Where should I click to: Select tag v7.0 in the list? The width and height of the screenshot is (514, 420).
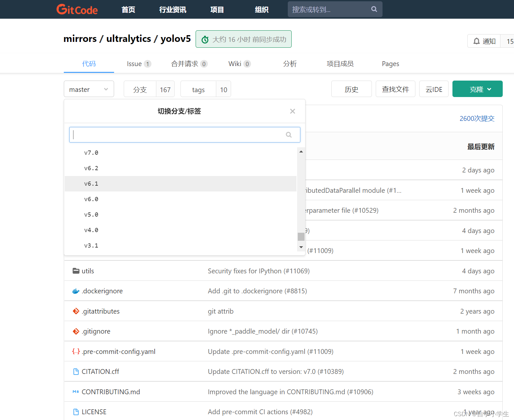coord(180,153)
